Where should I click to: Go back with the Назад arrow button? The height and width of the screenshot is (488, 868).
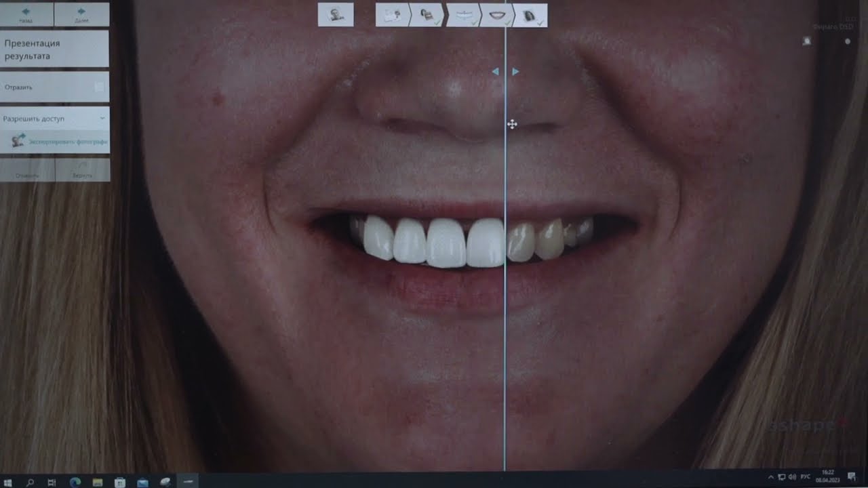point(26,14)
